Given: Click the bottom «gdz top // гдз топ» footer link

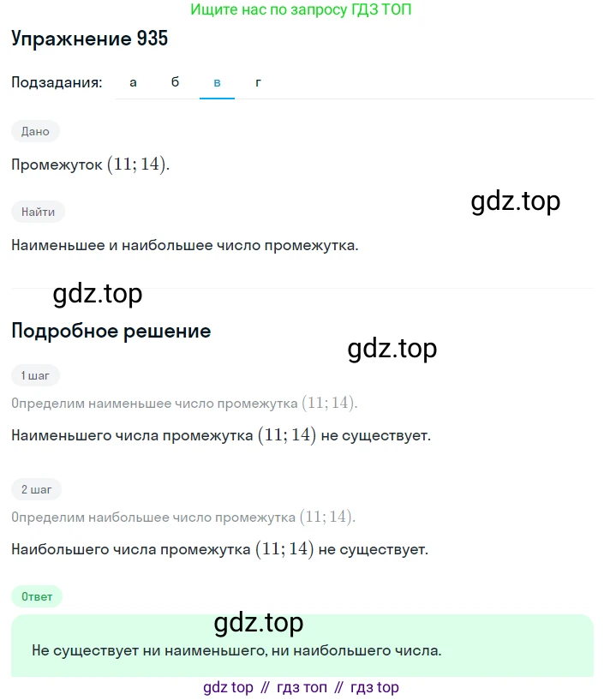Looking at the screenshot, I should [x=301, y=687].
